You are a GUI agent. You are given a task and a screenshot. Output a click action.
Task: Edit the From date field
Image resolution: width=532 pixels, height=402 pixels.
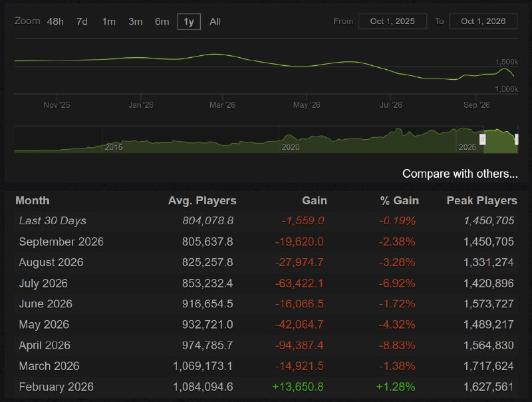coord(392,21)
